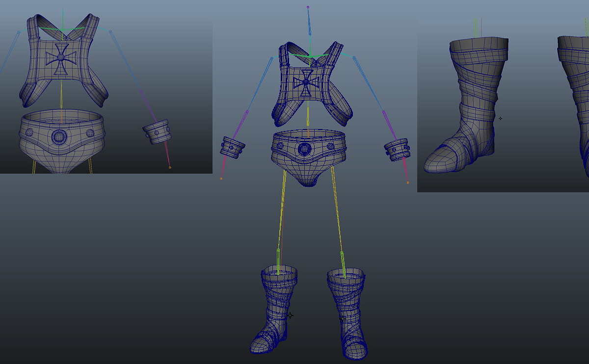Pick the cross emblem on the center chest harness
Image resolution: width=589 pixels, height=364 pixels.
(305, 83)
